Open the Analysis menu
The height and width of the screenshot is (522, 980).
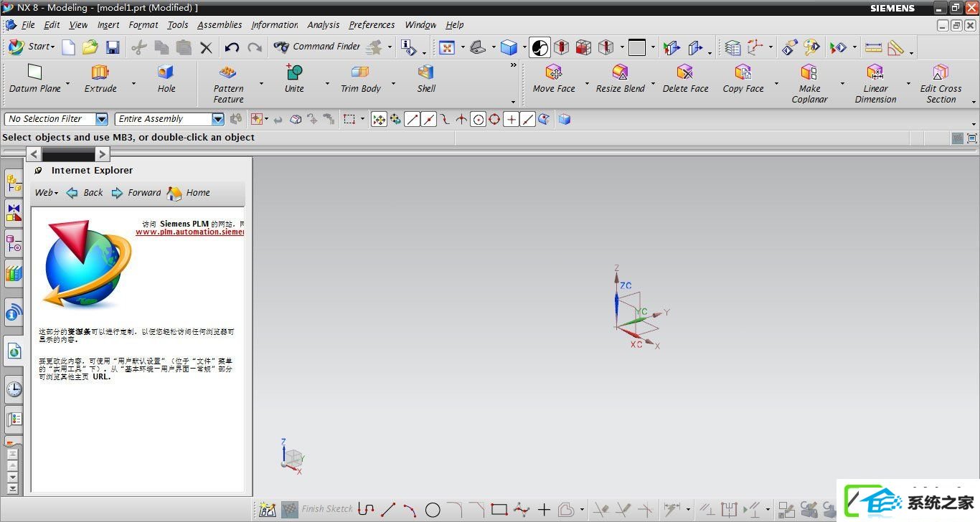[323, 25]
